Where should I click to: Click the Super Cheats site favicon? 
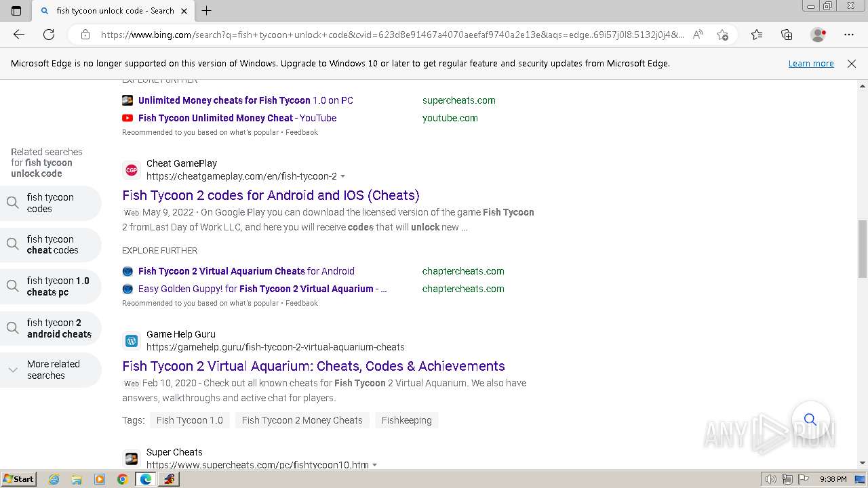pos(132,458)
